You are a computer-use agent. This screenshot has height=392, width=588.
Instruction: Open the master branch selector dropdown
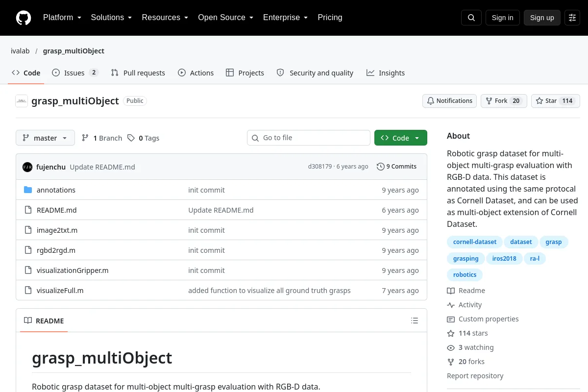pyautogui.click(x=45, y=138)
